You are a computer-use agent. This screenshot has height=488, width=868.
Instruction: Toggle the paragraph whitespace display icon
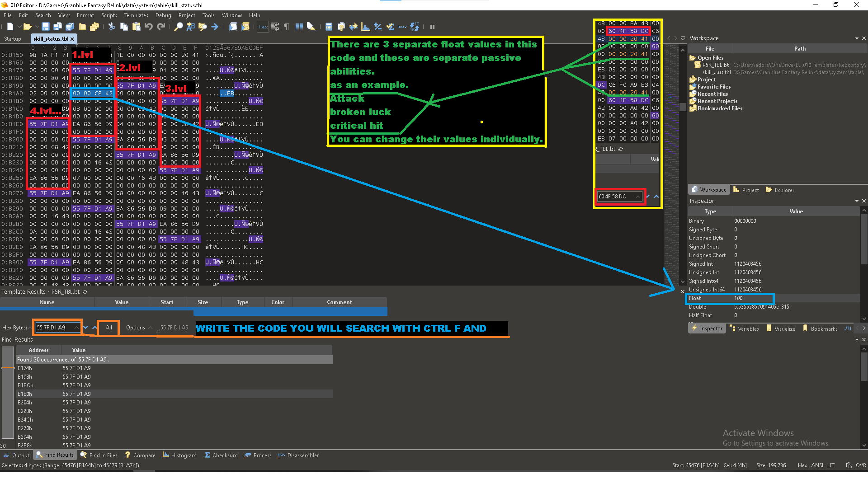point(287,27)
